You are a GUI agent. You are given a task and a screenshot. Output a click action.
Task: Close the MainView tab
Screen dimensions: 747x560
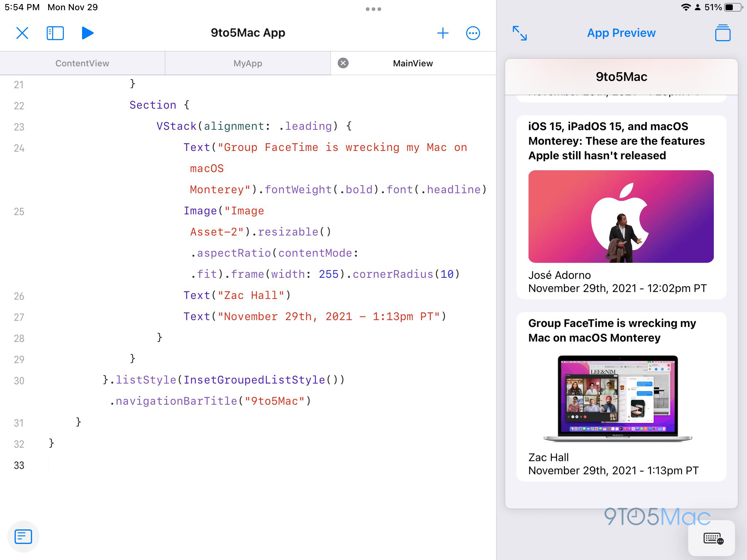[x=343, y=63]
